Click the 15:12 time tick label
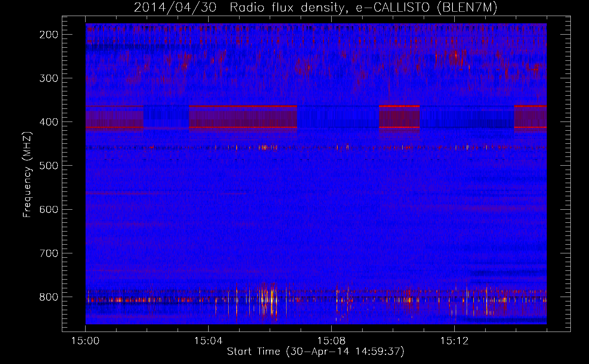Viewport: 589px width, 364px height. (x=454, y=341)
